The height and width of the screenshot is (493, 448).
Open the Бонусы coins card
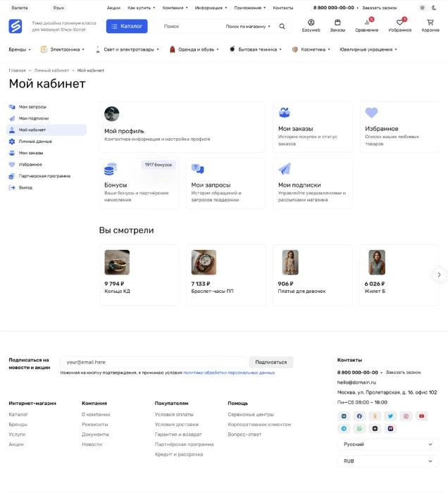click(x=139, y=183)
